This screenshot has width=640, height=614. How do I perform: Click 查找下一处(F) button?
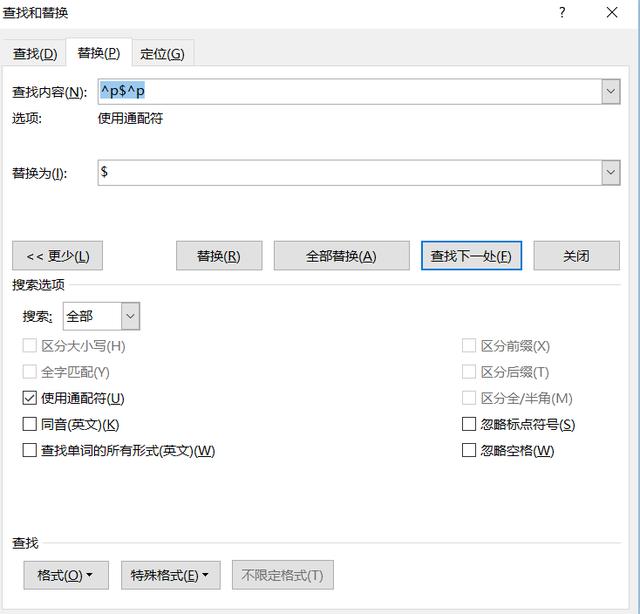(471, 256)
